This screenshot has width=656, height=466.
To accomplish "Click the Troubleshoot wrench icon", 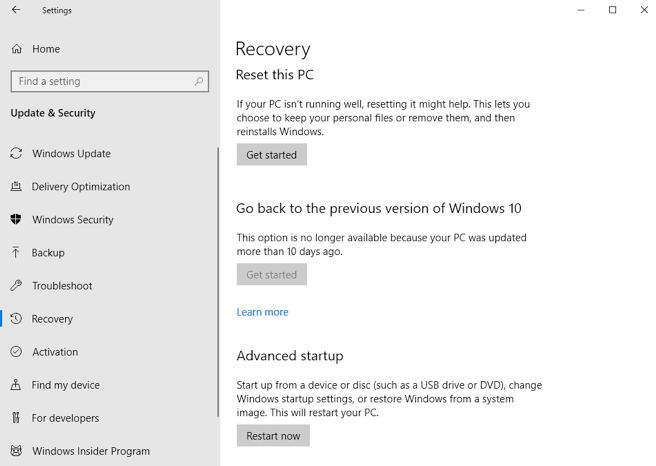I will pos(16,286).
